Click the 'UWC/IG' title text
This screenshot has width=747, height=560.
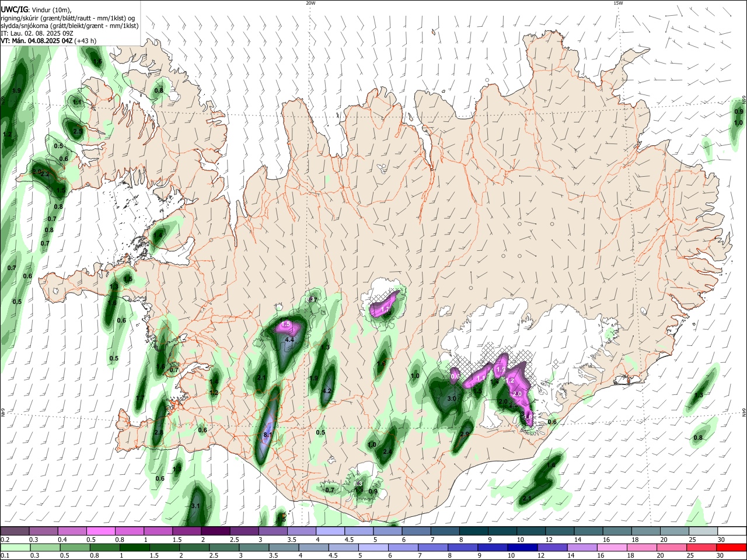(14, 9)
